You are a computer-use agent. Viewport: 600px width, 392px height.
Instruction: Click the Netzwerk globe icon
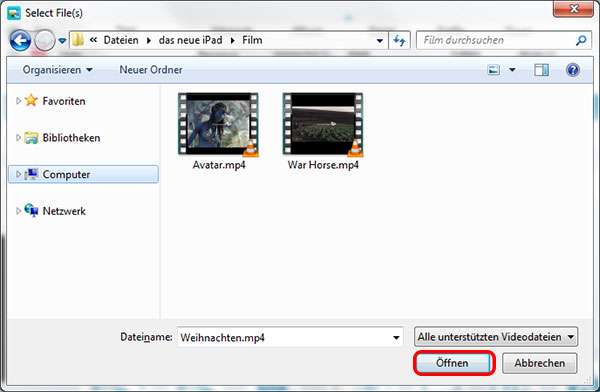coord(31,210)
